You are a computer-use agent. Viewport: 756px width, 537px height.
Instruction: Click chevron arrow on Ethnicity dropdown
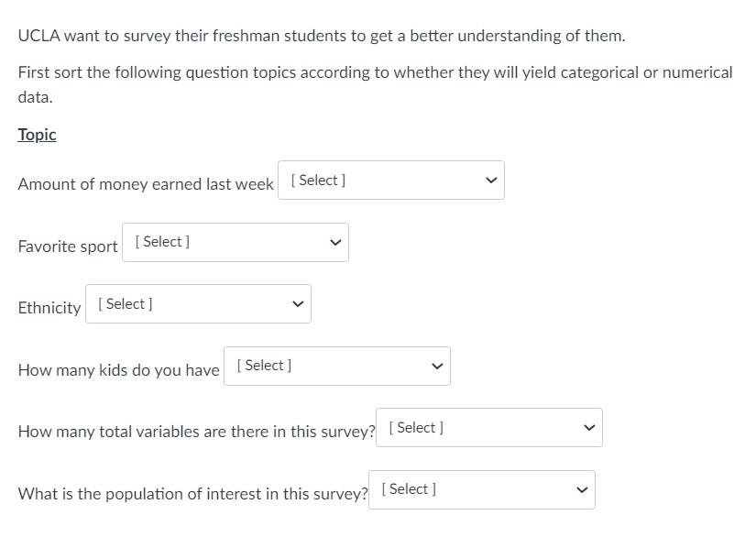[297, 304]
